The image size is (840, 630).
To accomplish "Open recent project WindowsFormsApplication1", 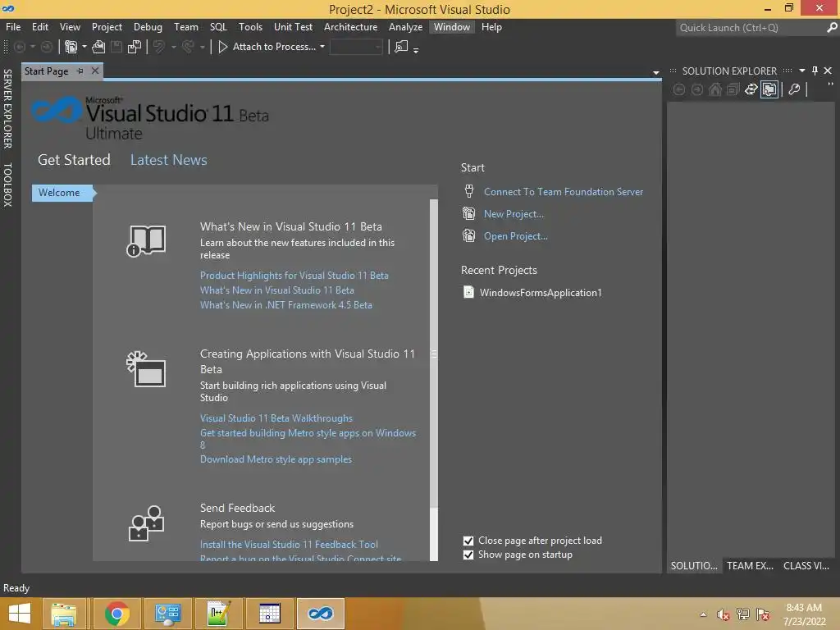I will [x=540, y=293].
